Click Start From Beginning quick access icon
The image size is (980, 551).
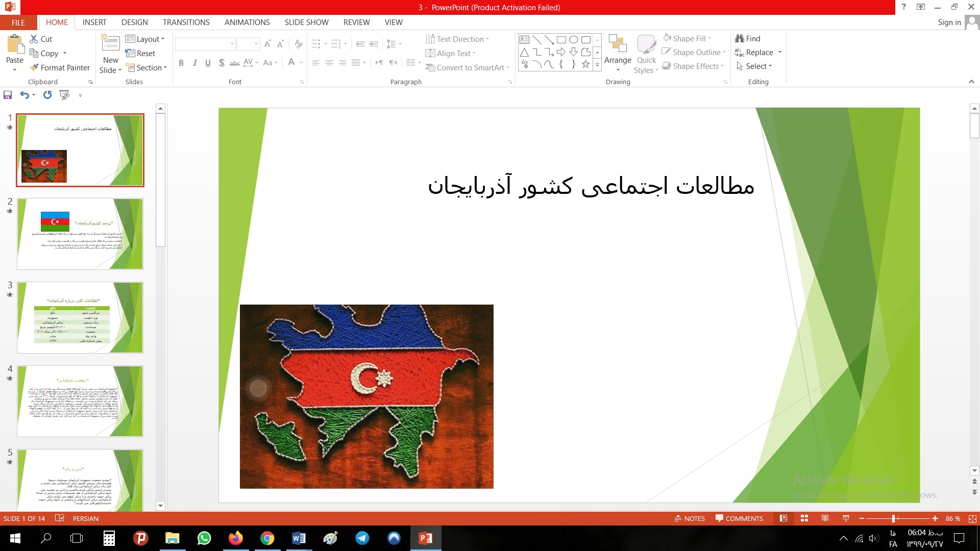coord(64,95)
